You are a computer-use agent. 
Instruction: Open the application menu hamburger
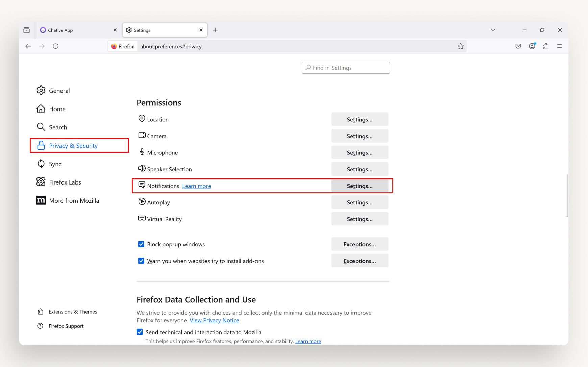pos(560,46)
